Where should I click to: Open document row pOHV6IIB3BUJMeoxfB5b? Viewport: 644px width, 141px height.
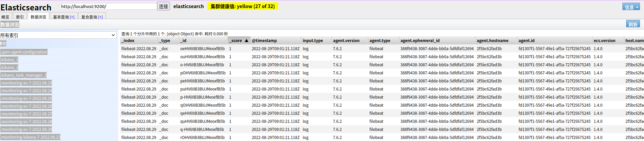(x=382, y=73)
